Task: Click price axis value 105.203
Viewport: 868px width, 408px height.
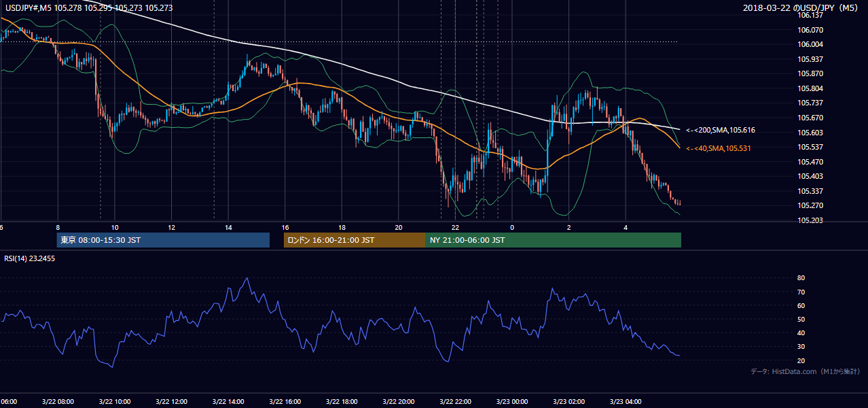Action: pos(810,220)
